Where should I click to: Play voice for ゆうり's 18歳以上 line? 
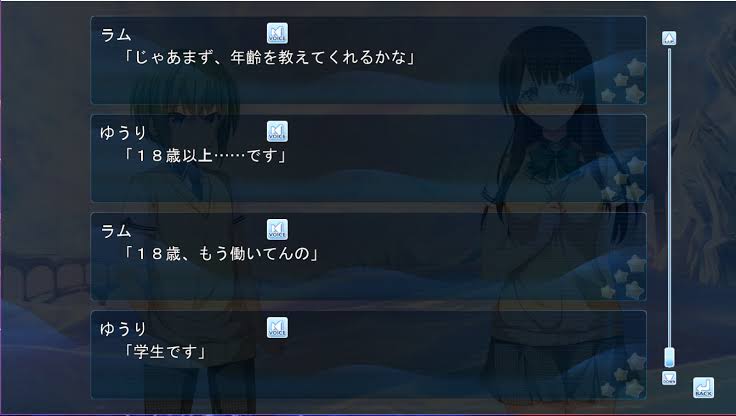(x=277, y=131)
